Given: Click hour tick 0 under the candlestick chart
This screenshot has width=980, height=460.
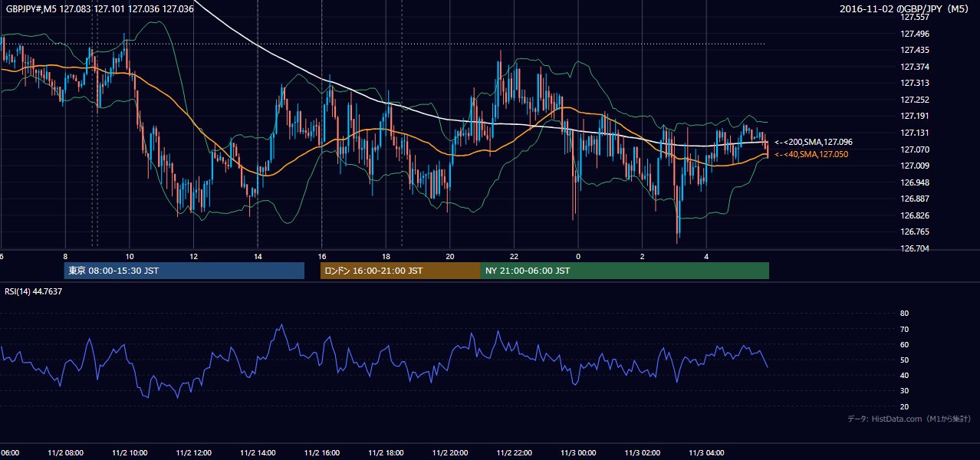Looking at the screenshot, I should pos(578,257).
